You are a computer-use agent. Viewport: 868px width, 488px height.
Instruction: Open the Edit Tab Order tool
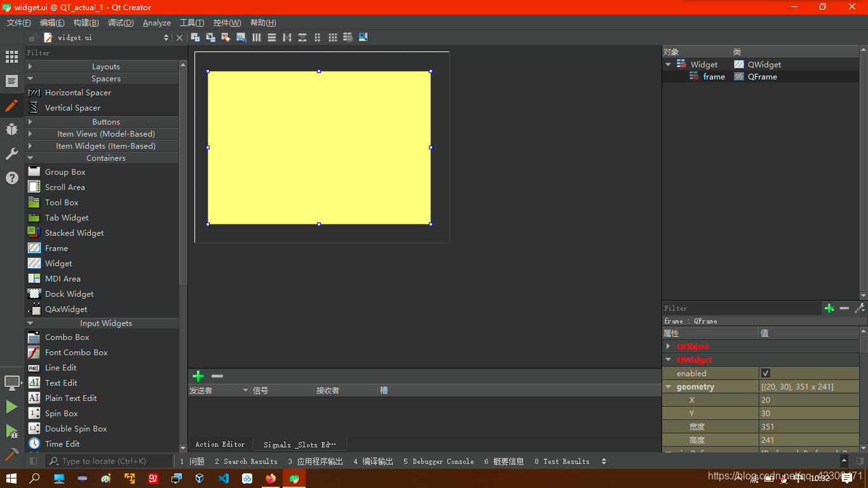coord(241,37)
